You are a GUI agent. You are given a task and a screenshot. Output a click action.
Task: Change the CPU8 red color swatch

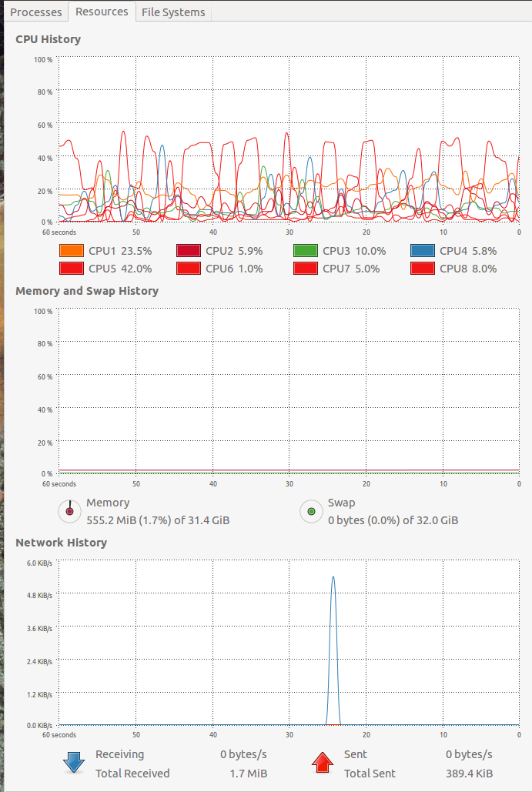423,268
